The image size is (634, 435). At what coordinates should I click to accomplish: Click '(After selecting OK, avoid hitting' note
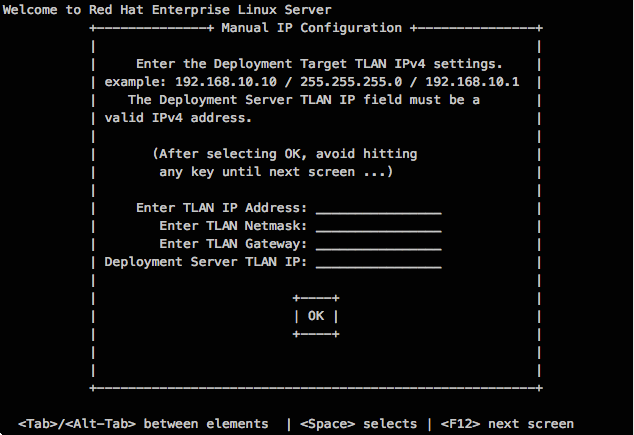[285, 154]
